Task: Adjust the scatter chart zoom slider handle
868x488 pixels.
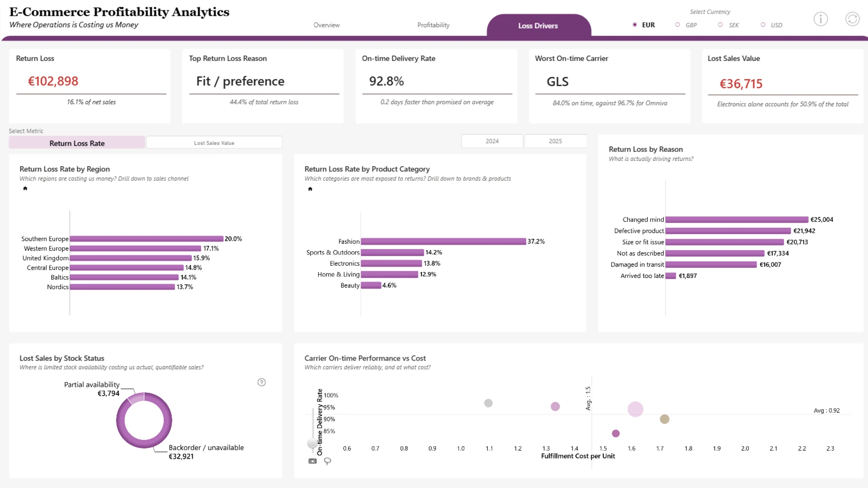Action: [312, 443]
